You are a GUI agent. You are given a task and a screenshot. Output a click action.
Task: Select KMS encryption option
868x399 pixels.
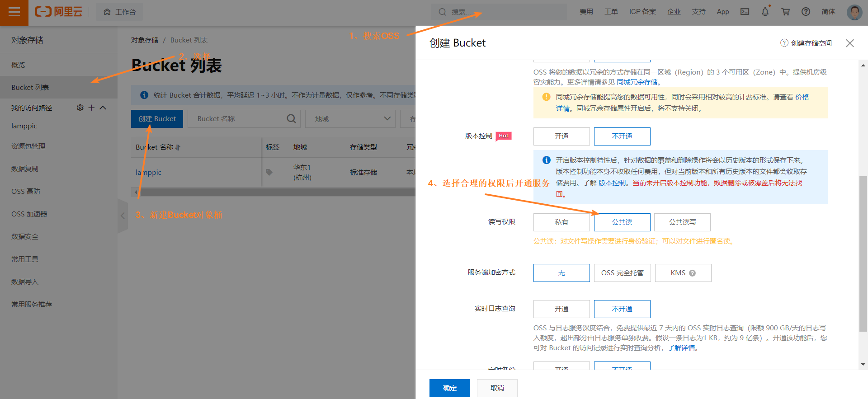click(683, 273)
